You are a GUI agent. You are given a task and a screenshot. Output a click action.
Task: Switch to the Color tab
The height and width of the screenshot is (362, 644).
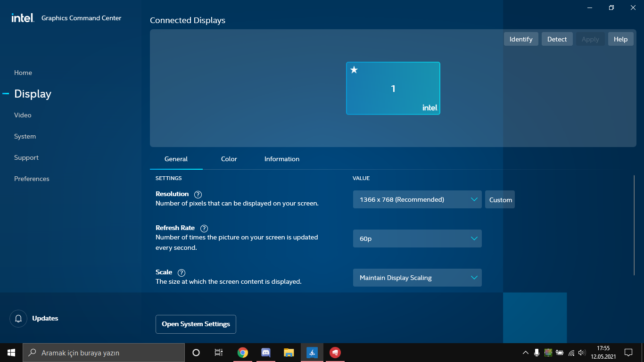click(229, 159)
